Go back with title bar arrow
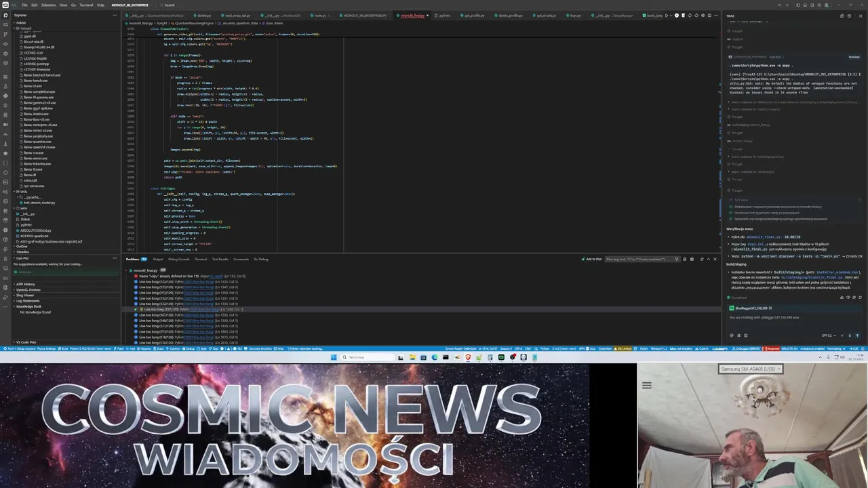The height and width of the screenshot is (488, 868). click(780, 5)
